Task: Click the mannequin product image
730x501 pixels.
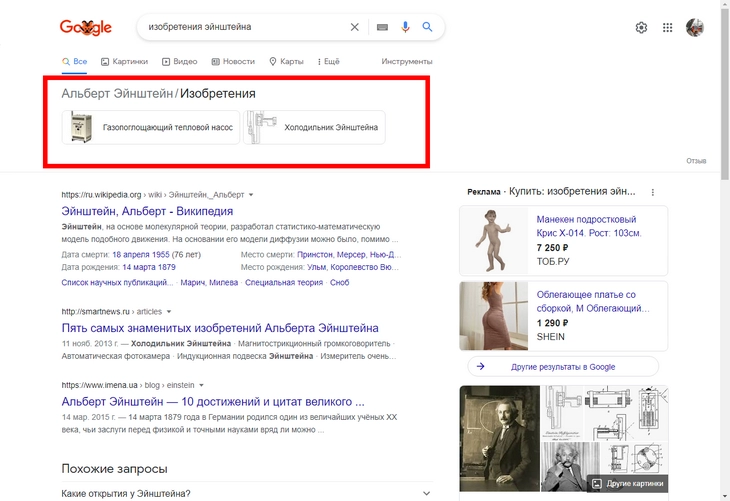Action: [493, 241]
